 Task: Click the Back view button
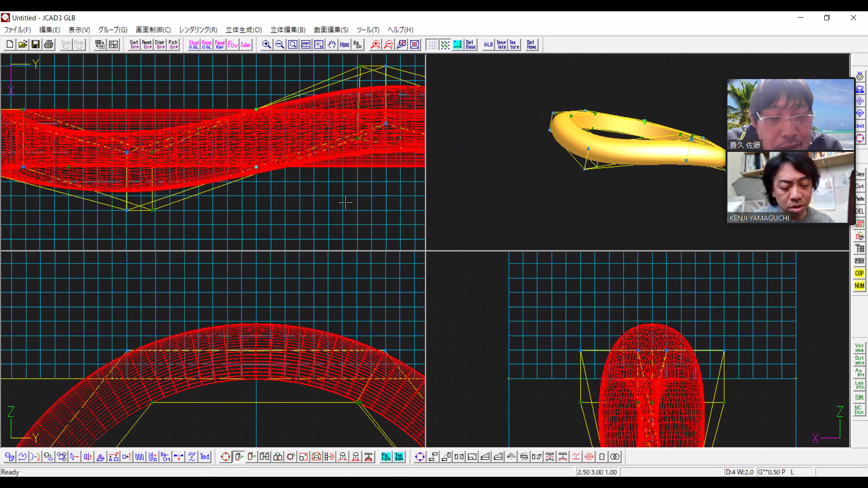coord(358,44)
